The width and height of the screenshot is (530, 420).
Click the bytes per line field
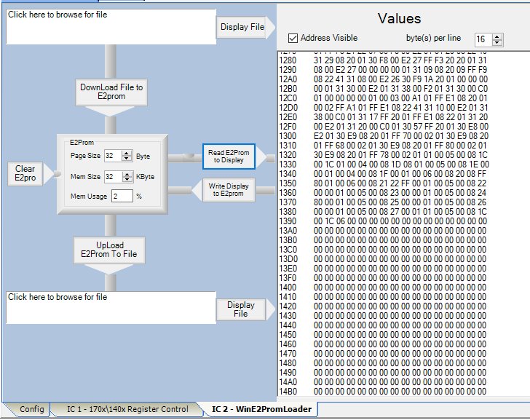483,39
